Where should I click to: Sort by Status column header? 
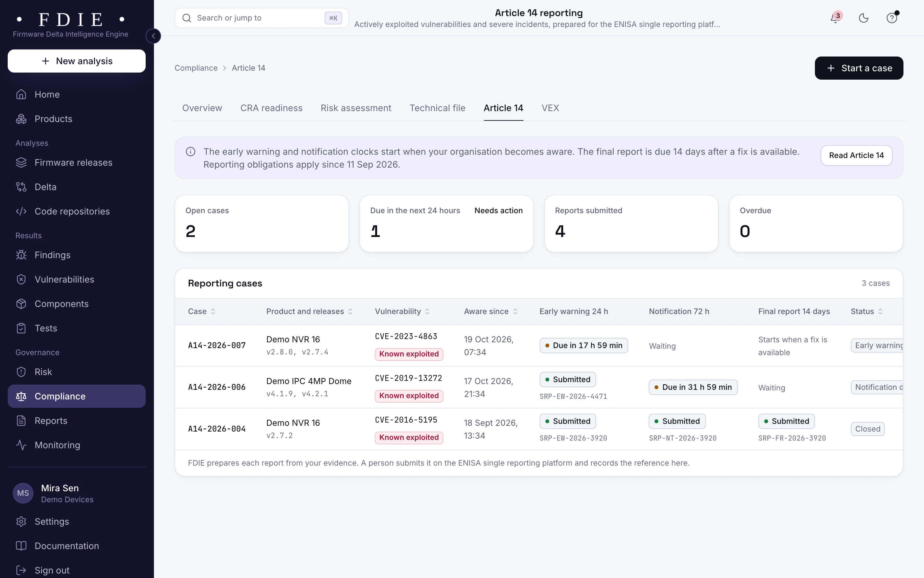coord(867,311)
